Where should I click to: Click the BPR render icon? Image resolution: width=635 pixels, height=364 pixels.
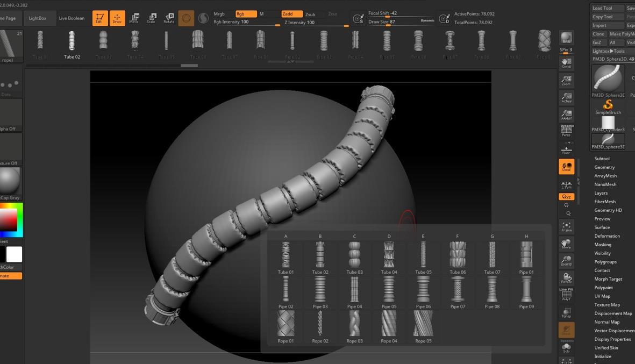coord(566,38)
